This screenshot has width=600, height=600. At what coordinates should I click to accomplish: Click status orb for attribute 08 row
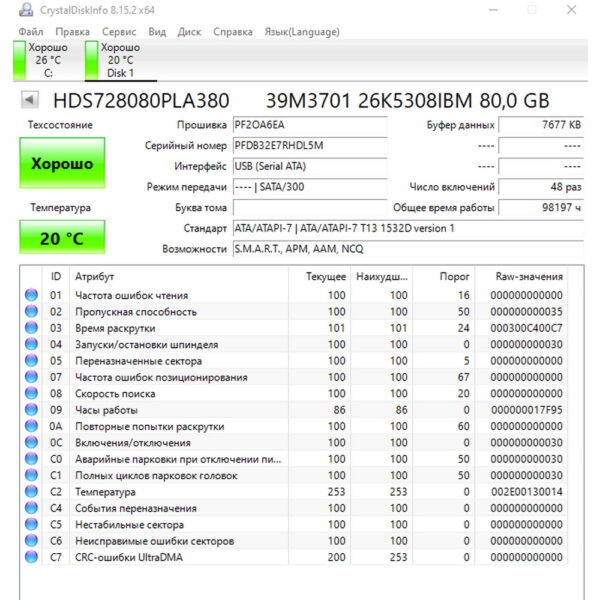(x=31, y=393)
